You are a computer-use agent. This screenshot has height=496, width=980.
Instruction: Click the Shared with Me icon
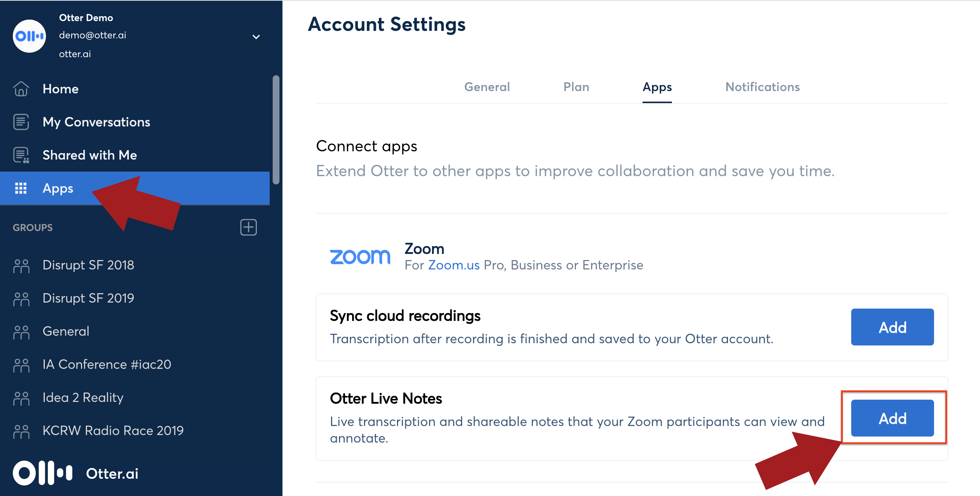21,155
